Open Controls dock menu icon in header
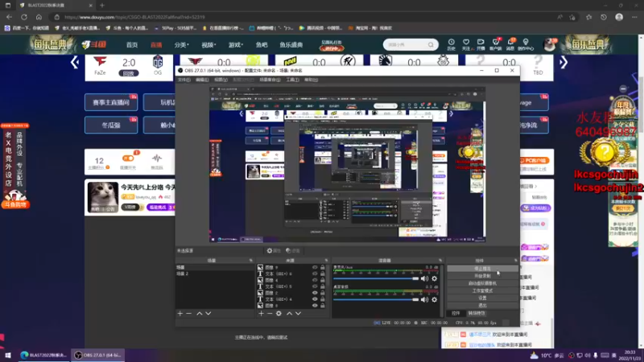The width and height of the screenshot is (644, 362). (x=515, y=261)
